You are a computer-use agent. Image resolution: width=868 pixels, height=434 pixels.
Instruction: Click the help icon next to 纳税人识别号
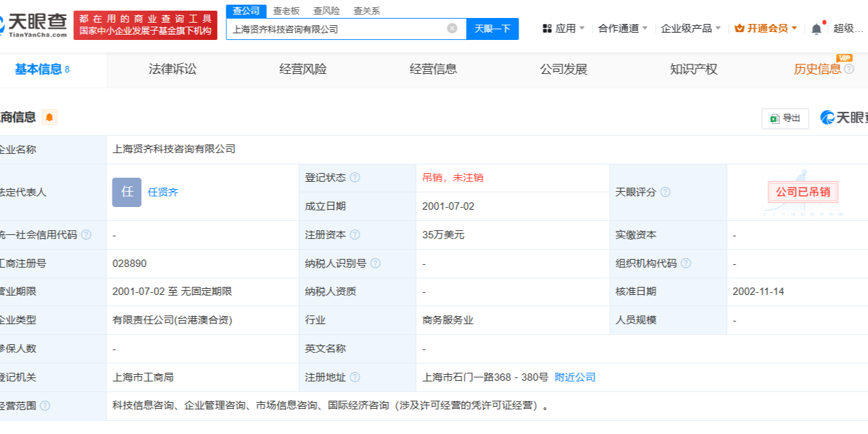pos(375,264)
